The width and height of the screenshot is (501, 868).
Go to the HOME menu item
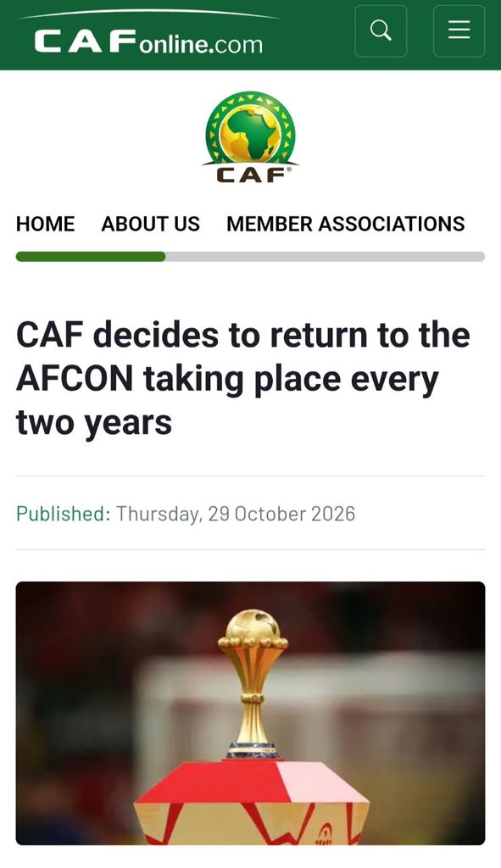point(46,224)
